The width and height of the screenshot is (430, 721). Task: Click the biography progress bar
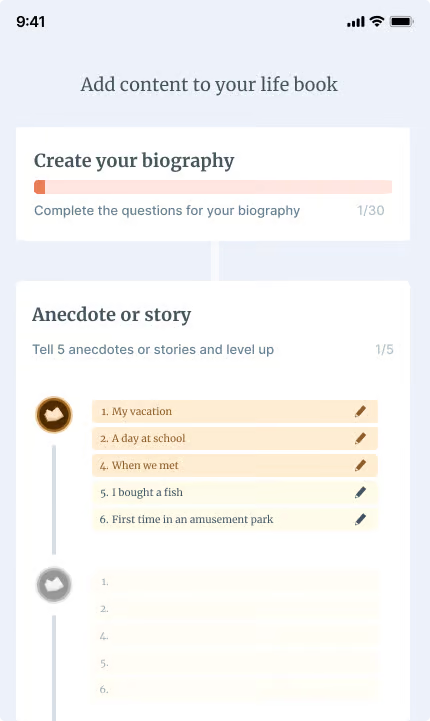tap(213, 187)
